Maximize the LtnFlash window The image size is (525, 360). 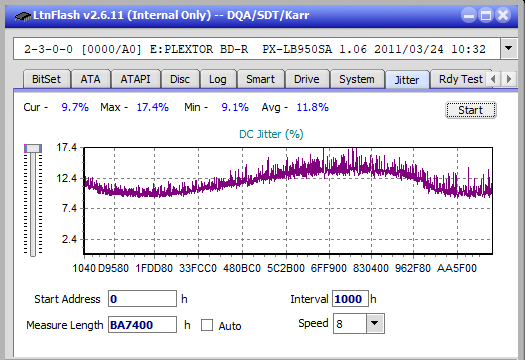pyautogui.click(x=486, y=15)
